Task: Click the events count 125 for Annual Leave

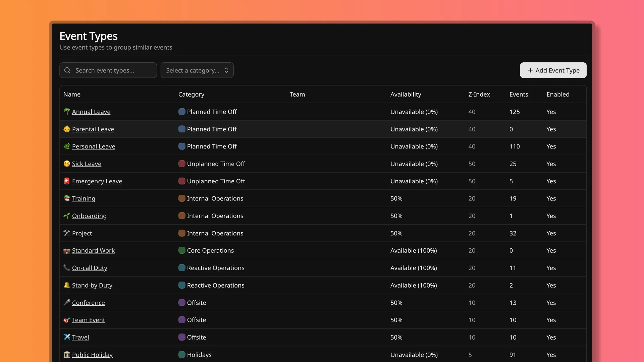Action: pyautogui.click(x=515, y=112)
